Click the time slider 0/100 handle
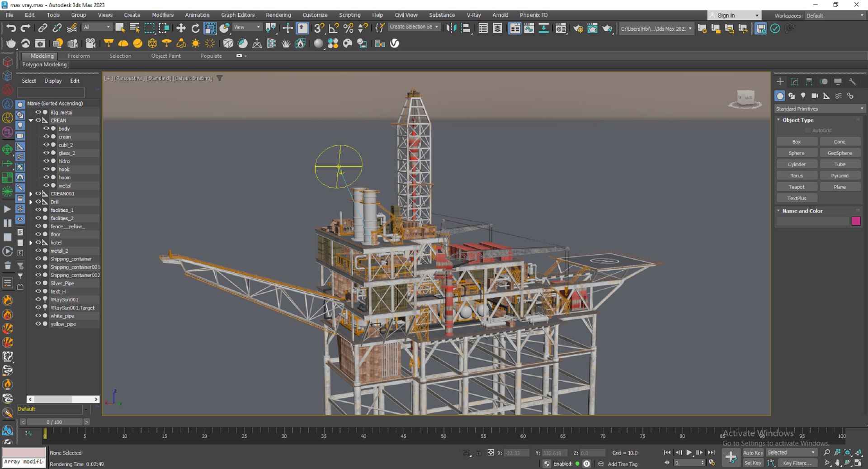Image resolution: width=868 pixels, height=469 pixels. [x=54, y=422]
